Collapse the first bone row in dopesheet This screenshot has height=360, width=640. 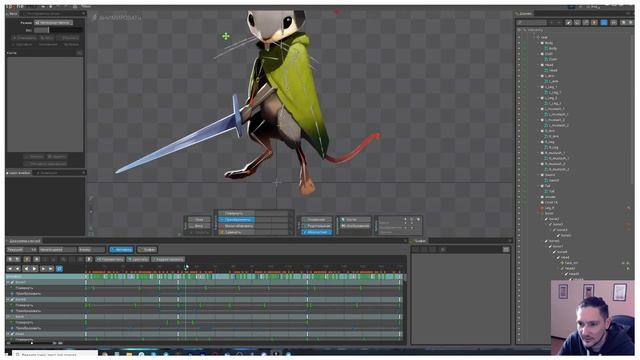click(x=9, y=282)
